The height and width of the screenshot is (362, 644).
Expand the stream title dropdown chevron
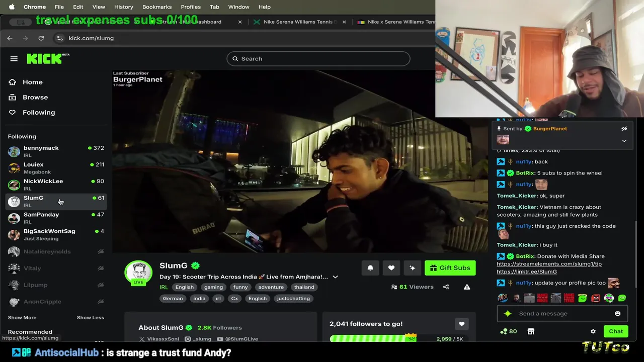point(335,277)
